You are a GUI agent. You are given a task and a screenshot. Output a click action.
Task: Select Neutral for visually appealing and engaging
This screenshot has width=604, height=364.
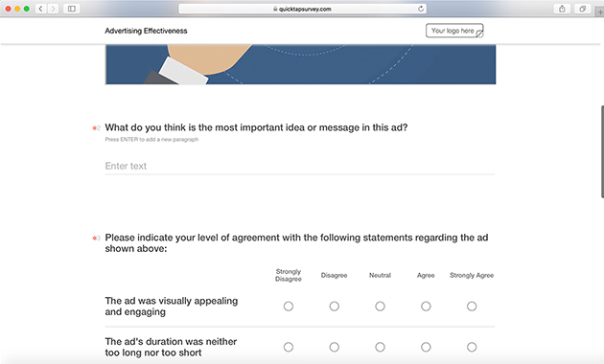point(380,307)
